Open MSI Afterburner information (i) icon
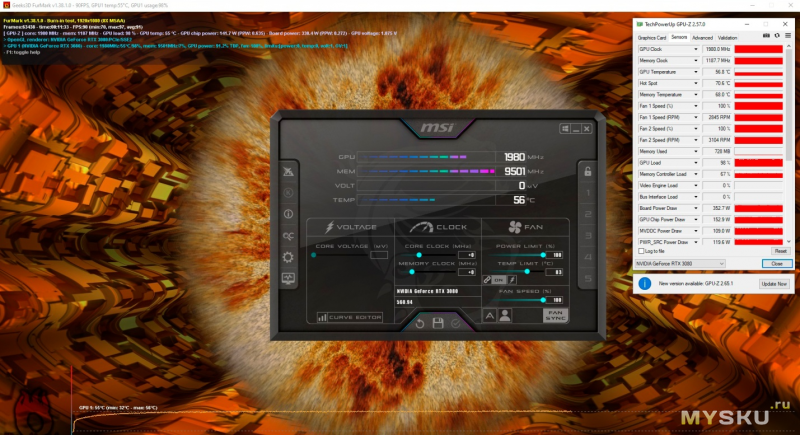 click(x=288, y=214)
